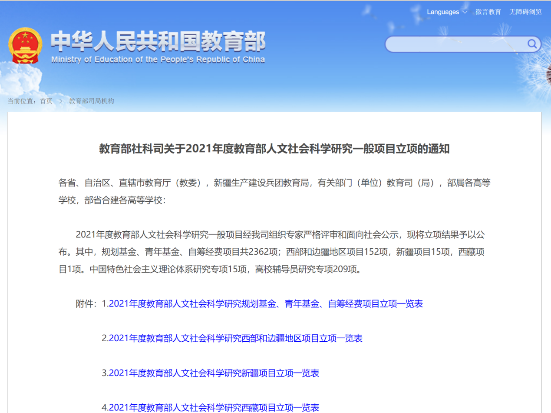Click the search magnifier icon

point(532,44)
